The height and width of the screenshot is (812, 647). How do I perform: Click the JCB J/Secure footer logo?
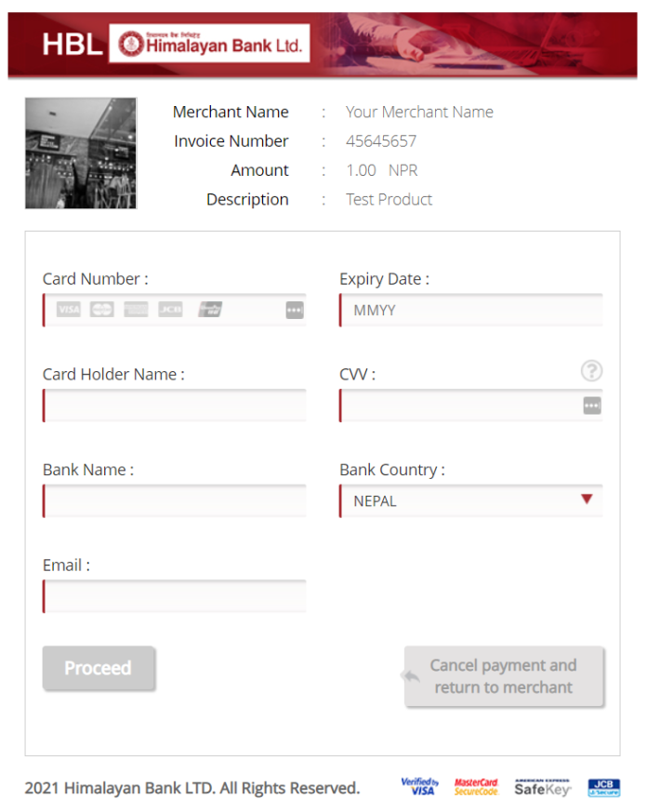[603, 788]
